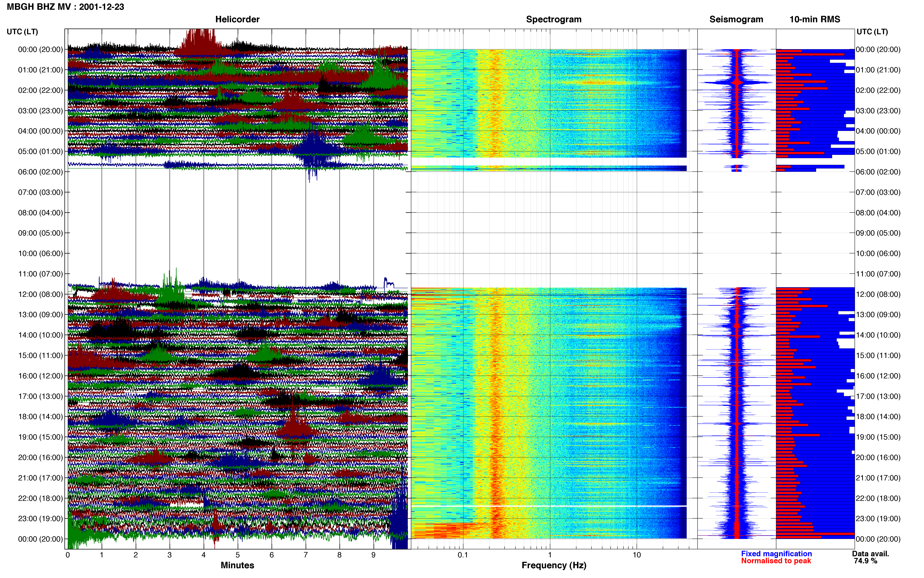This screenshot has height=578, width=924.
Task: Click the red 'Normalised to peak' legend text
Action: 776,561
